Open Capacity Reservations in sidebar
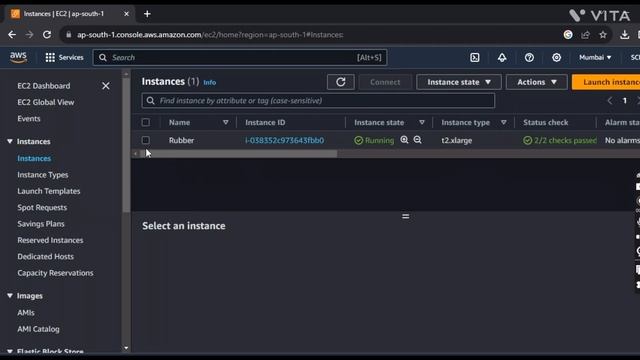This screenshot has width=640, height=360. tap(55, 273)
